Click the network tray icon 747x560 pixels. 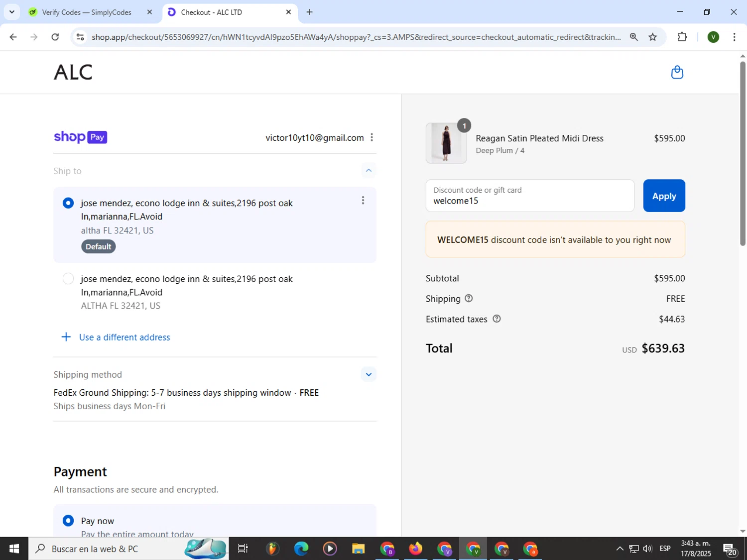(x=634, y=549)
